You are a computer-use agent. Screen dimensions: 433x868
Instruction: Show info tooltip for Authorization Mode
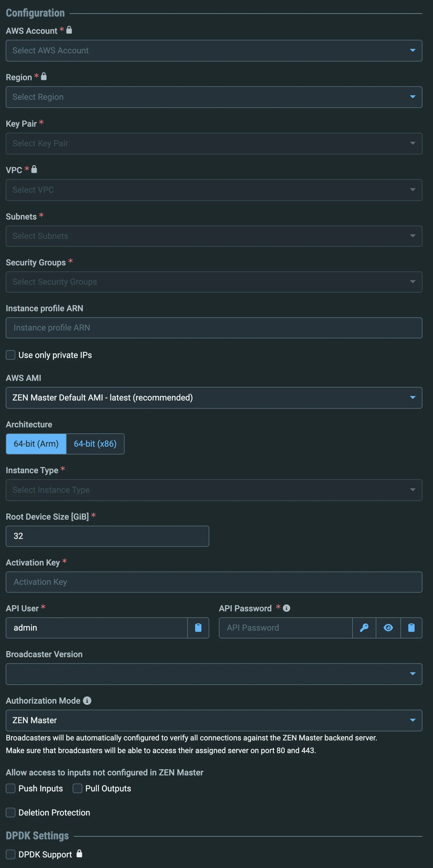pos(87,701)
